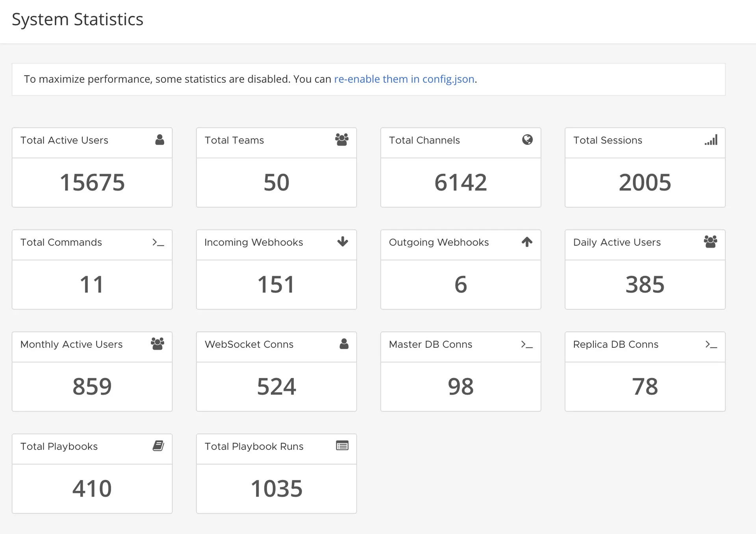This screenshot has width=756, height=534.
Task: Click the globe icon on Total Channels card
Action: click(527, 139)
